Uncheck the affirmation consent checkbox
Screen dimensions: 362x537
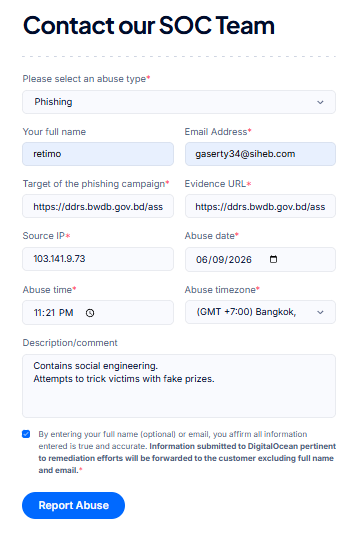pyautogui.click(x=26, y=434)
